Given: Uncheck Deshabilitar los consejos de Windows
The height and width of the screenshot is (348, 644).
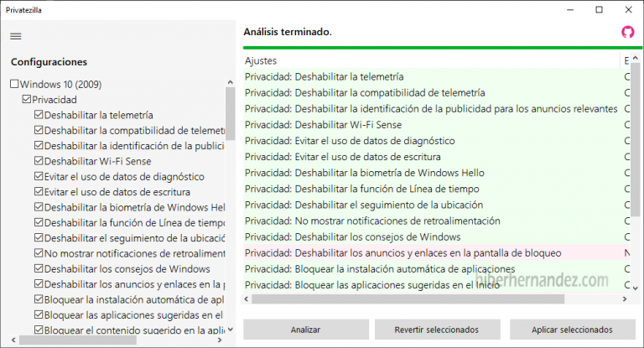Looking at the screenshot, I should coord(39,269).
